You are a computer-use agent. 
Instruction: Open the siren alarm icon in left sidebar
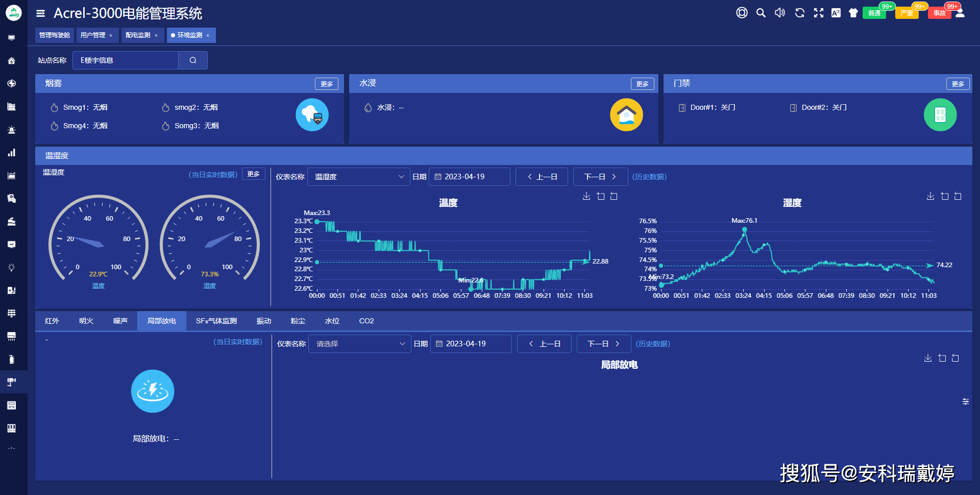tap(12, 130)
